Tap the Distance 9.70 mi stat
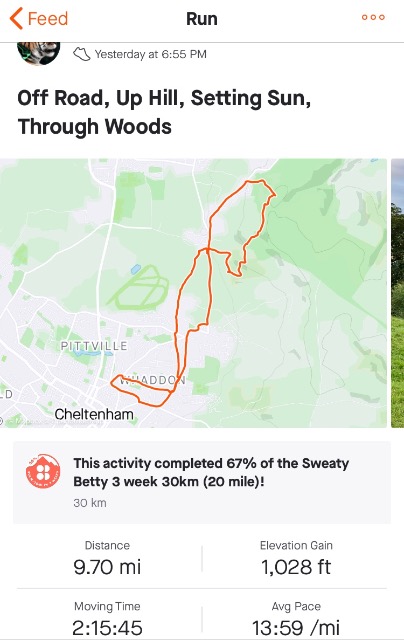The width and height of the screenshot is (404, 640). (x=107, y=559)
